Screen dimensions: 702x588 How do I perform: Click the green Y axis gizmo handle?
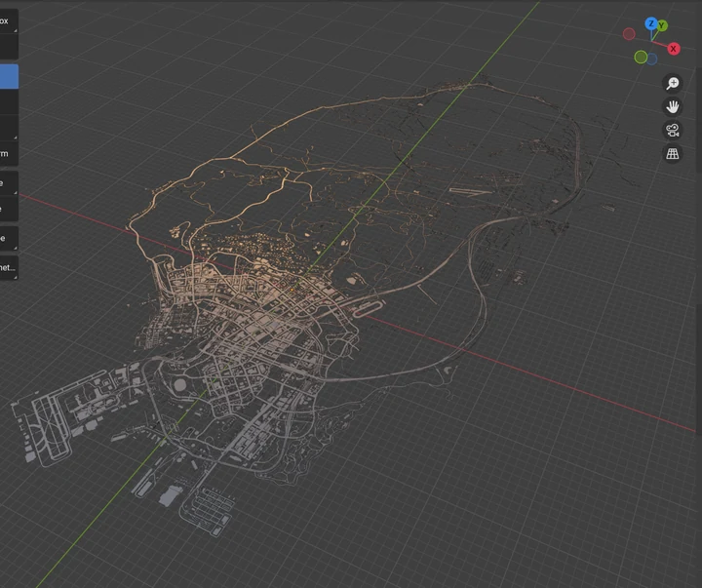(662, 26)
